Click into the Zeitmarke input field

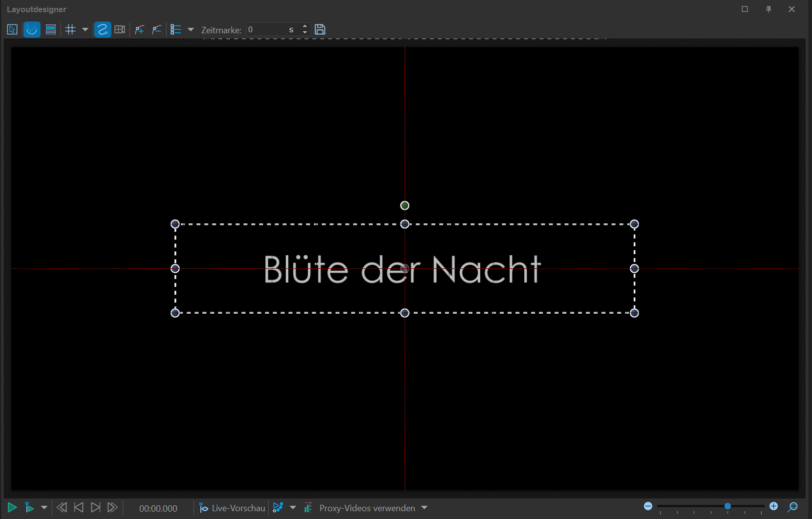(x=266, y=30)
